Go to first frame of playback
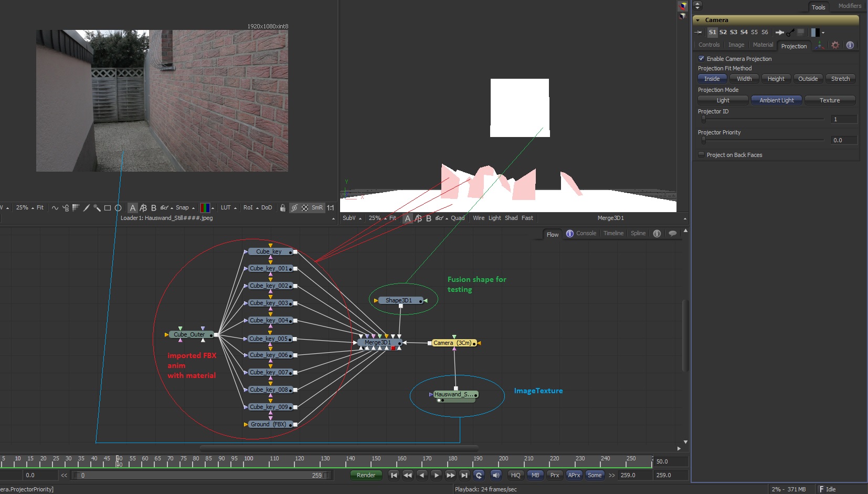Screen dimensions: 868x494 point(394,475)
